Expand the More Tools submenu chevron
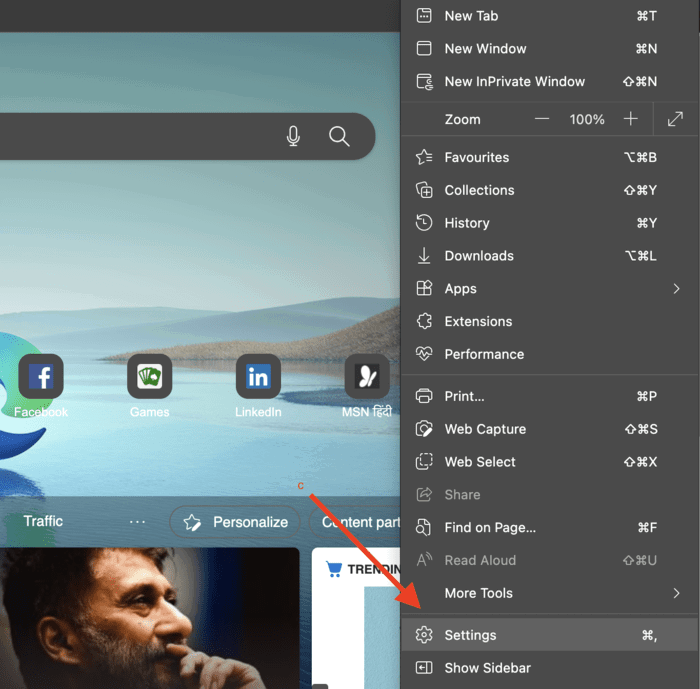Image resolution: width=700 pixels, height=689 pixels. pyautogui.click(x=676, y=593)
